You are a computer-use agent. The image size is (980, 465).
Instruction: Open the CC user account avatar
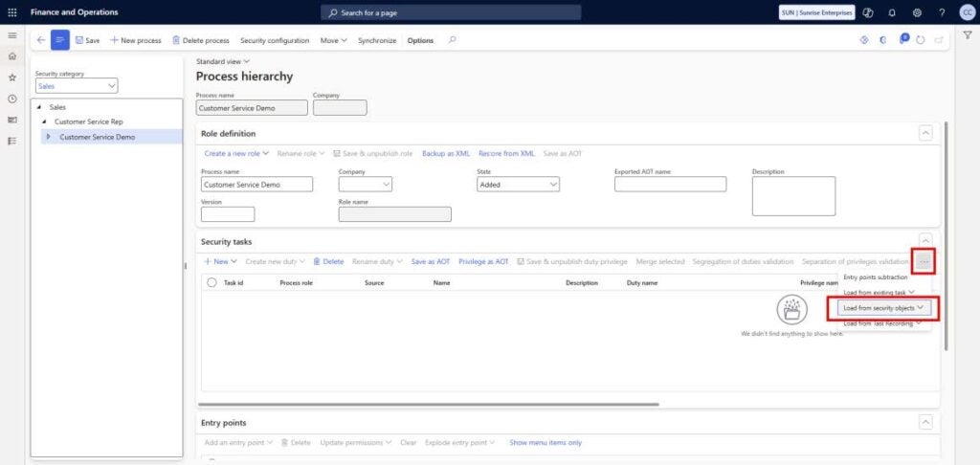click(967, 12)
